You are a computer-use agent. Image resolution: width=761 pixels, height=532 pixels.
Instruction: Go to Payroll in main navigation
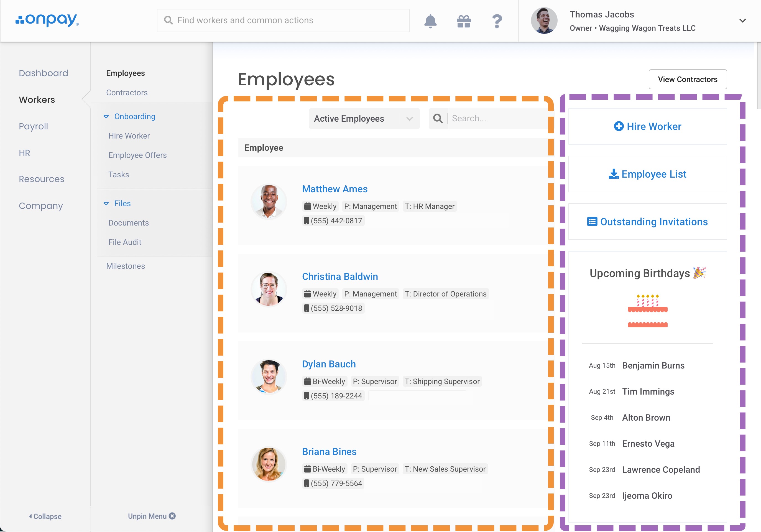click(x=33, y=126)
